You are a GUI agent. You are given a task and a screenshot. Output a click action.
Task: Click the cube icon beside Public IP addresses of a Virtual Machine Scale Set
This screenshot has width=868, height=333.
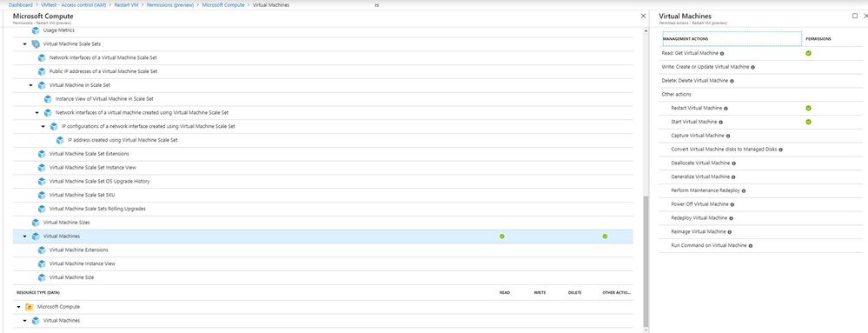[42, 71]
